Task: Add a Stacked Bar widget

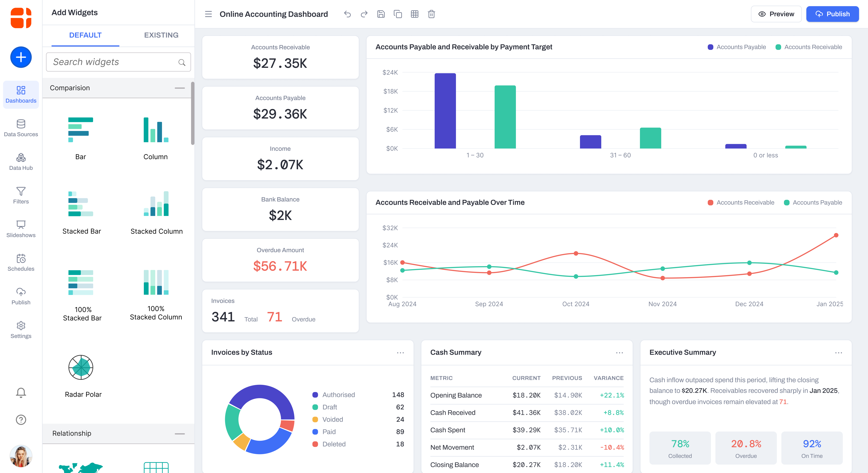Action: [x=82, y=213]
